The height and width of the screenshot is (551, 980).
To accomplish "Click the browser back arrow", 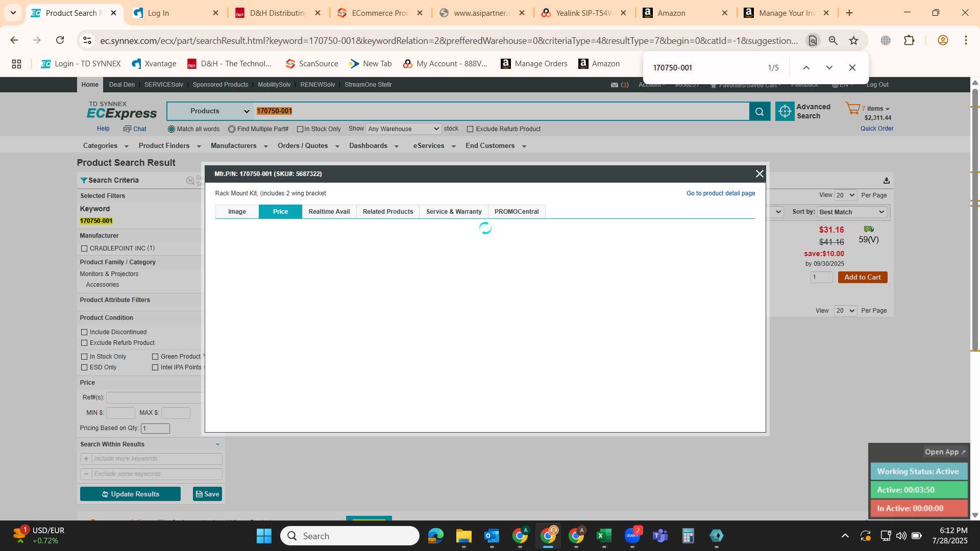I will 14,40.
